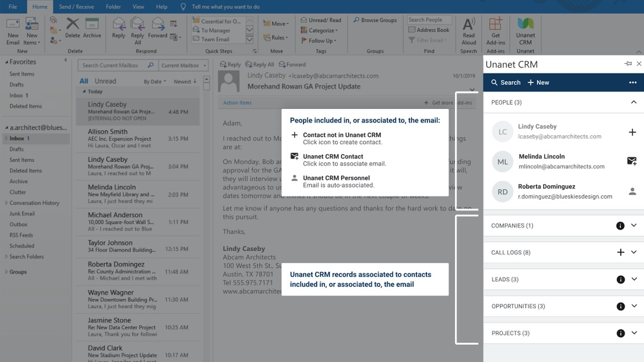Open the New Items button
The width and height of the screenshot is (644, 362).
[32, 31]
